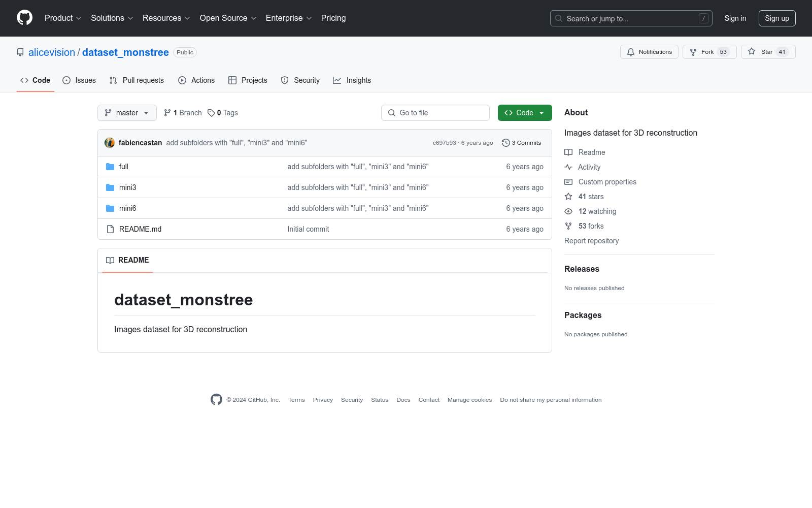Open the Enterprise dropdown

pos(289,18)
